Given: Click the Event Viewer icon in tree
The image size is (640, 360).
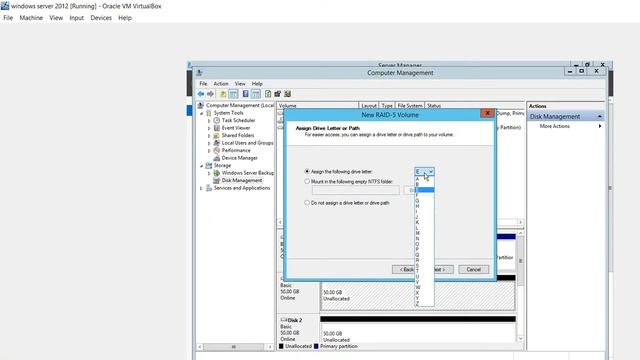Looking at the screenshot, I should click(x=217, y=128).
